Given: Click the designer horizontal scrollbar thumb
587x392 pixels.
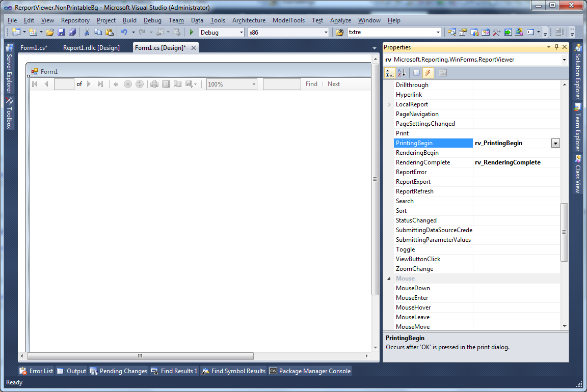Looking at the screenshot, I should (141, 356).
